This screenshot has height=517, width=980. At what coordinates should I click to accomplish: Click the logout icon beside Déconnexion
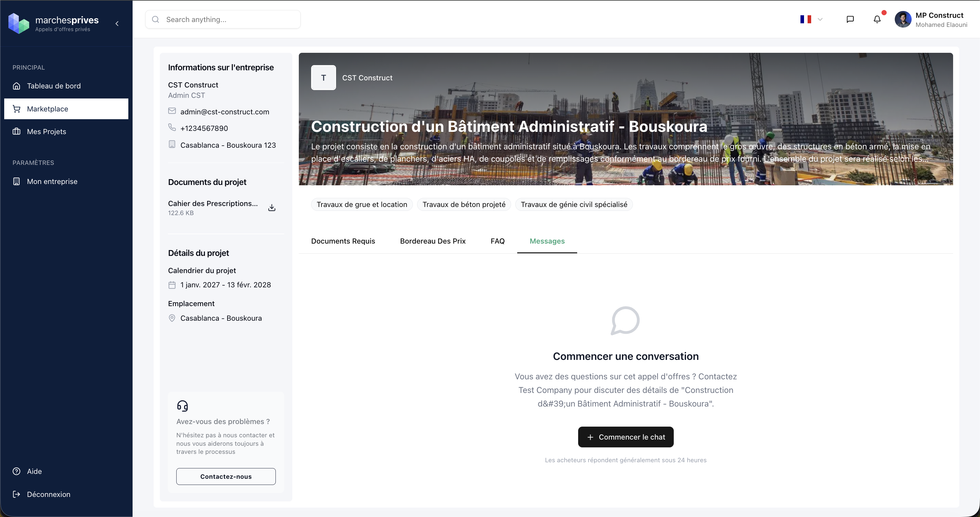pos(16,494)
